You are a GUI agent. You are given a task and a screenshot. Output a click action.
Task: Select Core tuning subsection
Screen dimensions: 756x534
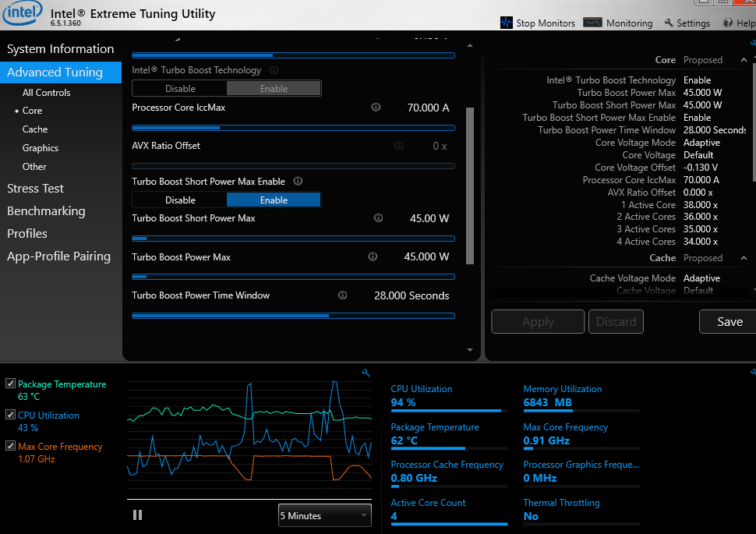(x=32, y=111)
